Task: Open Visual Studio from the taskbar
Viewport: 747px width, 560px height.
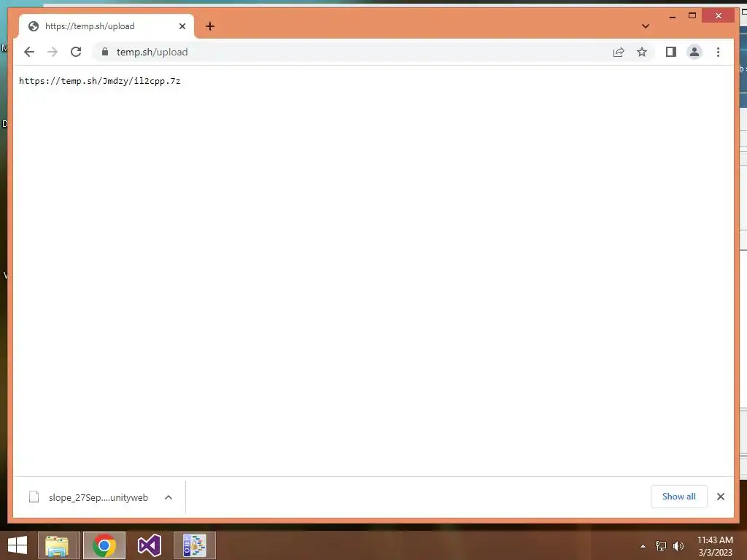Action: pyautogui.click(x=149, y=545)
